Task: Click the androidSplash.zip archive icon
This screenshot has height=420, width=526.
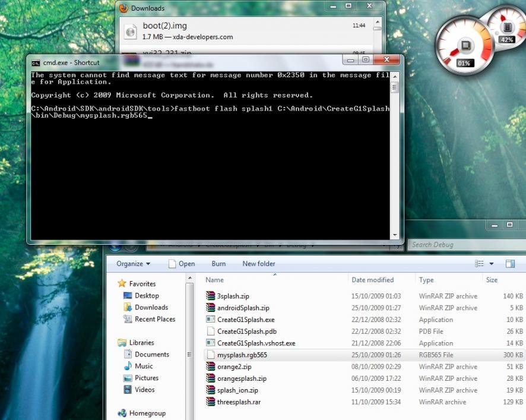Action: coord(210,308)
